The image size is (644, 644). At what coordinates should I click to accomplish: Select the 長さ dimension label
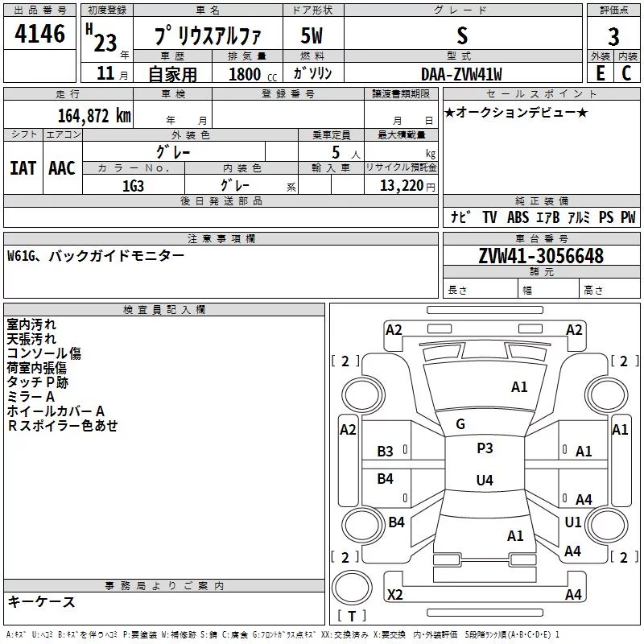[457, 291]
